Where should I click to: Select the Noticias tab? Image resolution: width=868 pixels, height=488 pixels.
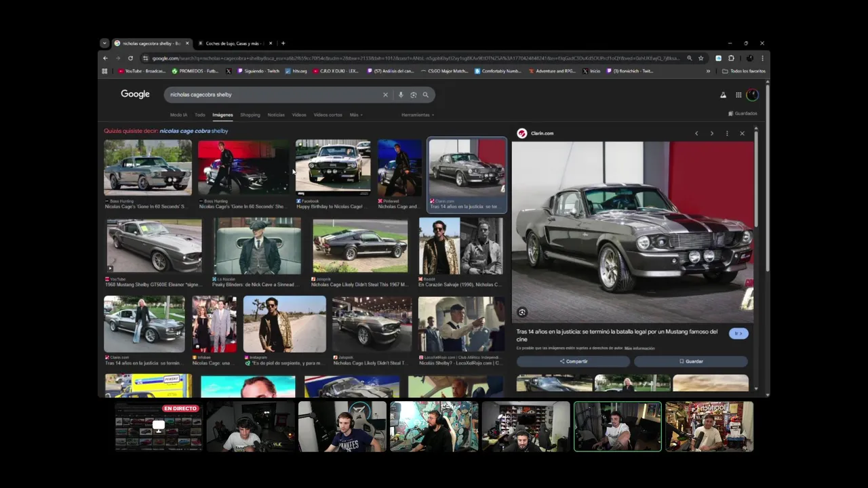coord(276,115)
